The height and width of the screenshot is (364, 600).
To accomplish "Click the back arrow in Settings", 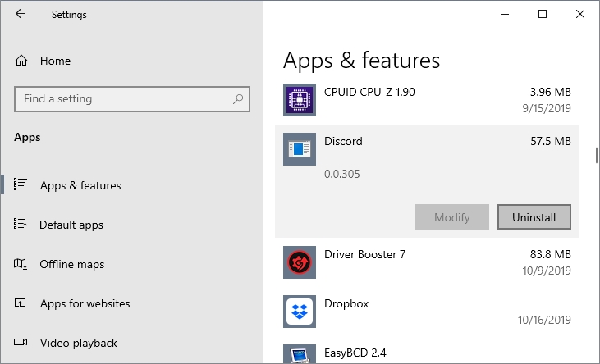I will click(x=20, y=15).
